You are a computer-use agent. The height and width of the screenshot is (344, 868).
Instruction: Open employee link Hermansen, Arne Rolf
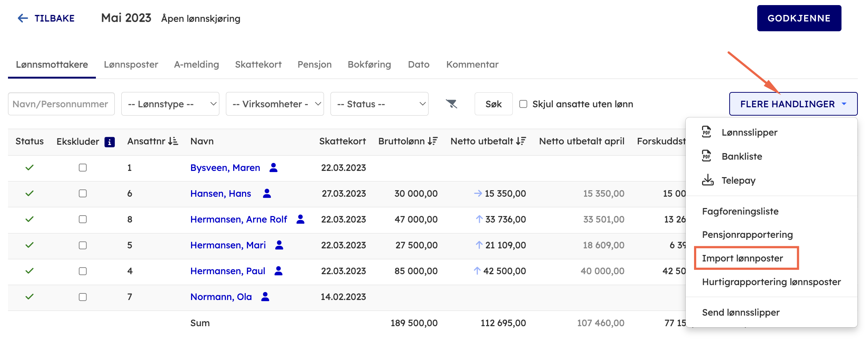pos(239,219)
